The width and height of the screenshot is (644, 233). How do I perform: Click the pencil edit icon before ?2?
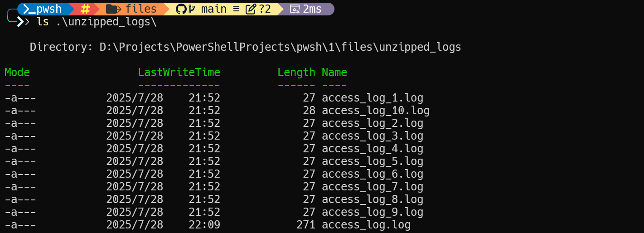click(x=251, y=9)
